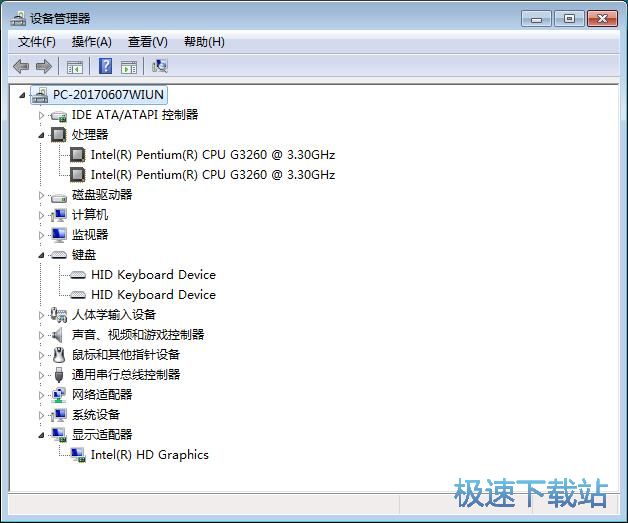Image resolution: width=628 pixels, height=523 pixels.
Task: Expand the 通用串行总线控制器 node
Action: [x=41, y=375]
